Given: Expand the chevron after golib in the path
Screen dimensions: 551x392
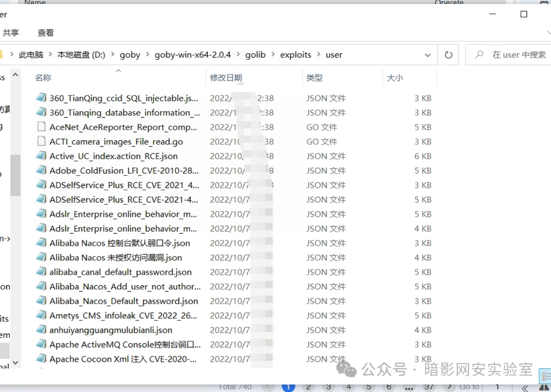Looking at the screenshot, I should 273,55.
